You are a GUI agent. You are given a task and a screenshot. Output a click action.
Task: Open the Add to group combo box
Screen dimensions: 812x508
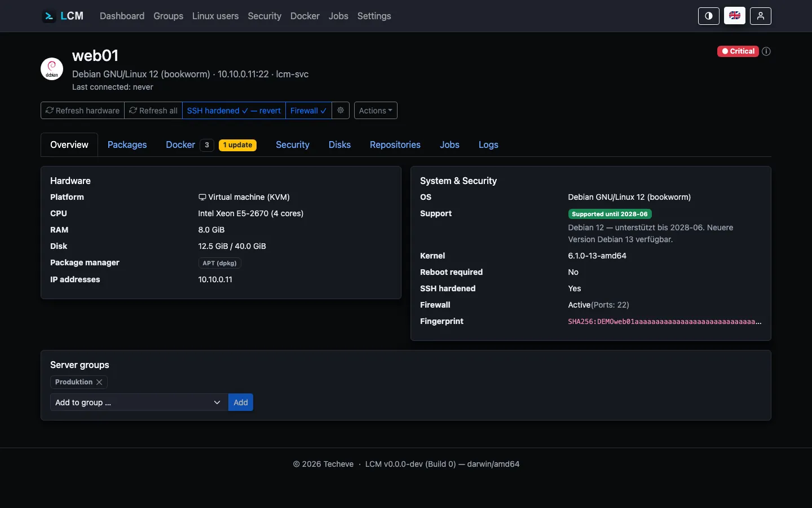click(139, 402)
